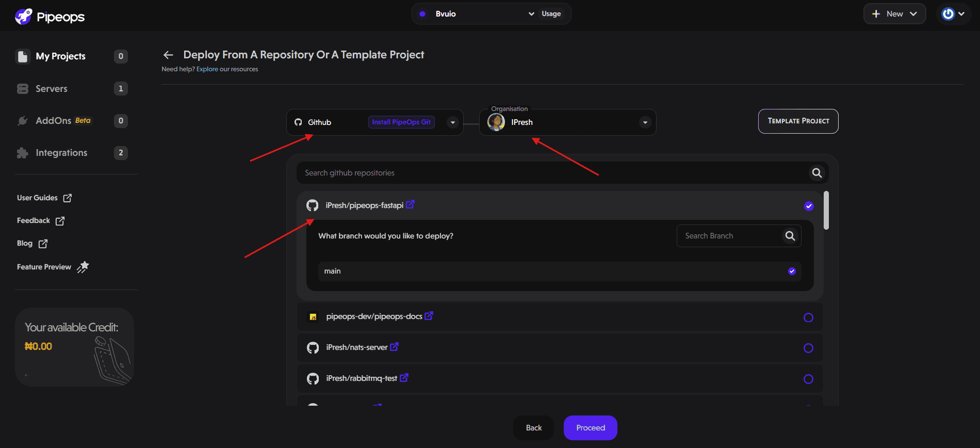
Task: Click the repository list scrollbar
Action: [x=826, y=211]
